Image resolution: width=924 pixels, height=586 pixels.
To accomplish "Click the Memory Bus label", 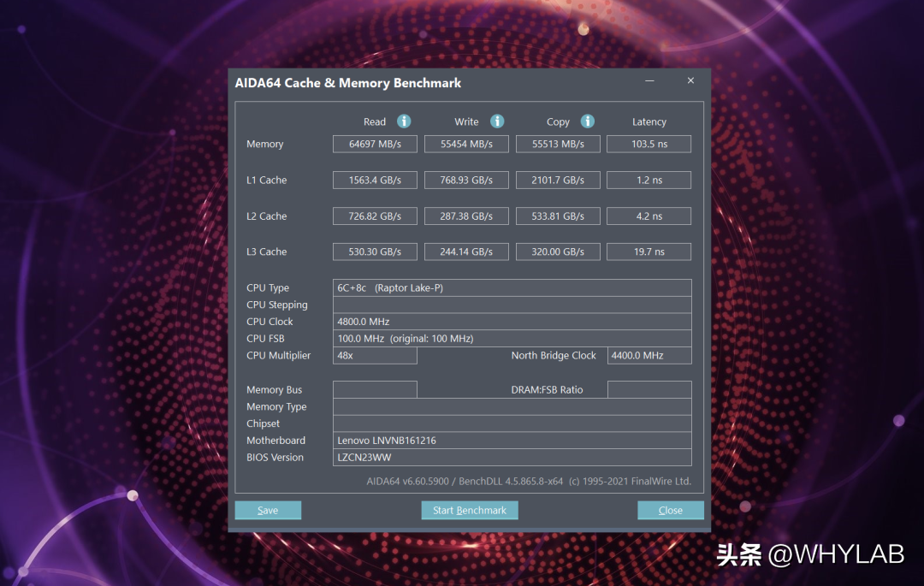I will pyautogui.click(x=274, y=390).
